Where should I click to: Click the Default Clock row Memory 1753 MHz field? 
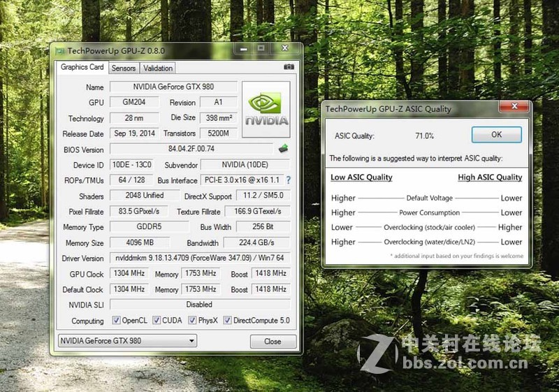pyautogui.click(x=201, y=289)
